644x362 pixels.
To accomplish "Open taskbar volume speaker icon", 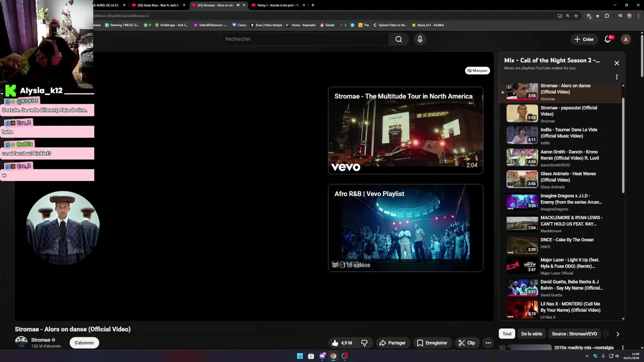I will tap(617, 356).
